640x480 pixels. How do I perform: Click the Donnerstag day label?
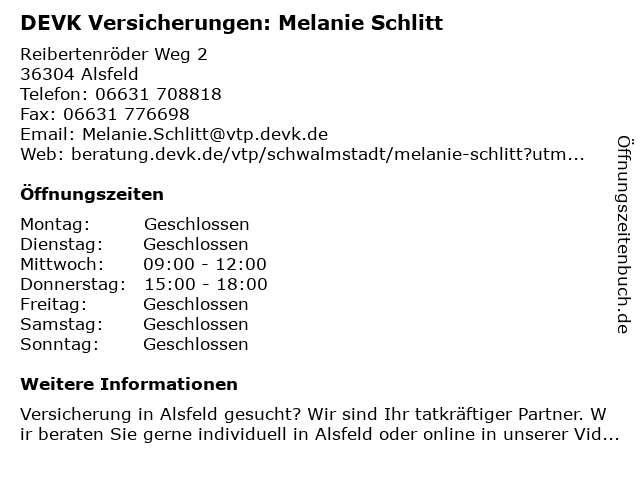coord(73,284)
